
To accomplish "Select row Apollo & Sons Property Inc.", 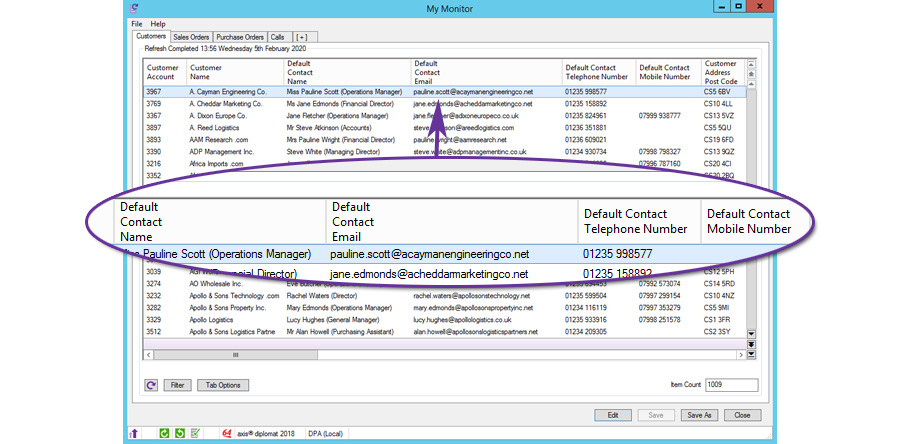I will coord(445,308).
